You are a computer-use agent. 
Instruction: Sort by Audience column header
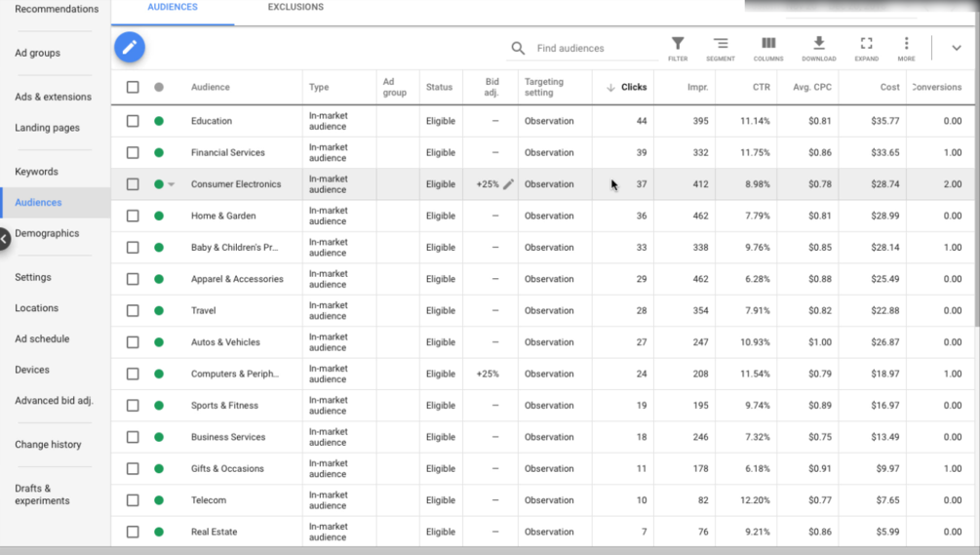pyautogui.click(x=210, y=87)
